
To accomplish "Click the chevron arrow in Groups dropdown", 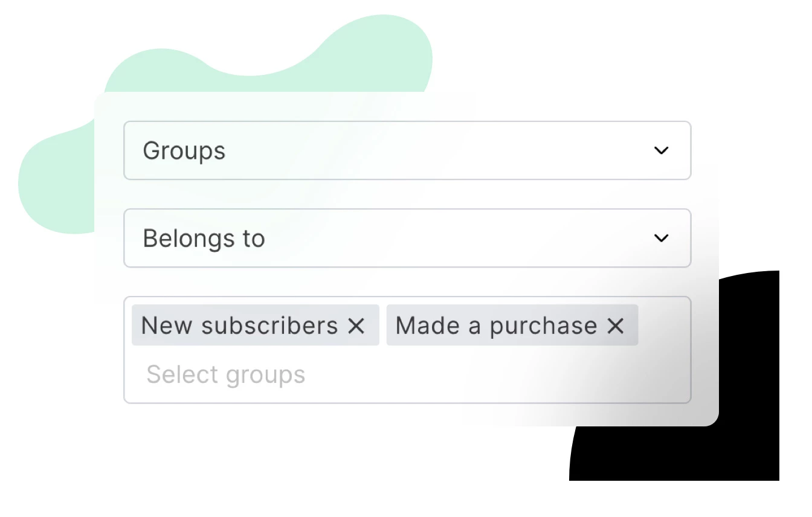I will (x=662, y=150).
